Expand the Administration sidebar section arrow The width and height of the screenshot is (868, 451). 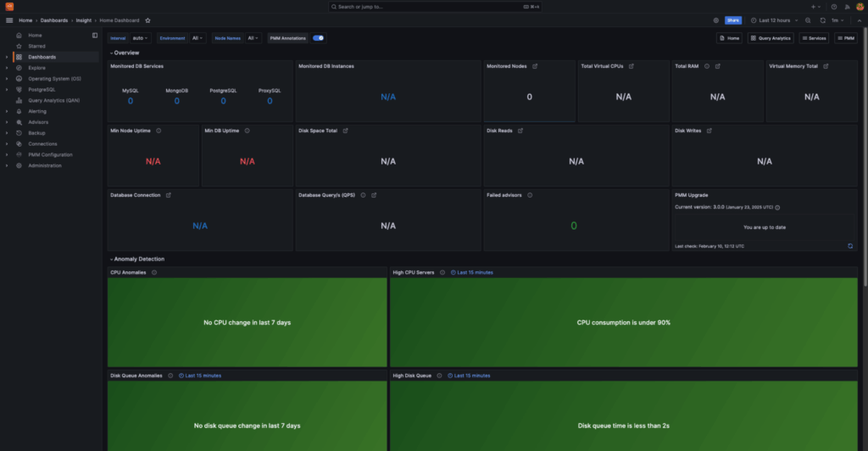click(7, 165)
